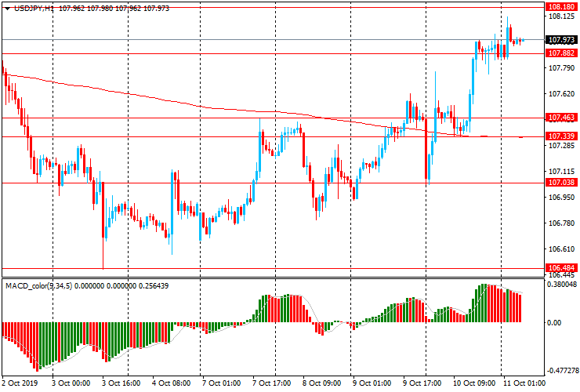
Task: Click the 9 Oct 01:00 time axis label
Action: tap(372, 383)
